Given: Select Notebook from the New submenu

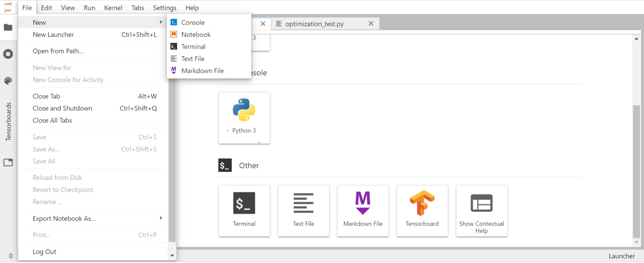Looking at the screenshot, I should click(x=196, y=34).
